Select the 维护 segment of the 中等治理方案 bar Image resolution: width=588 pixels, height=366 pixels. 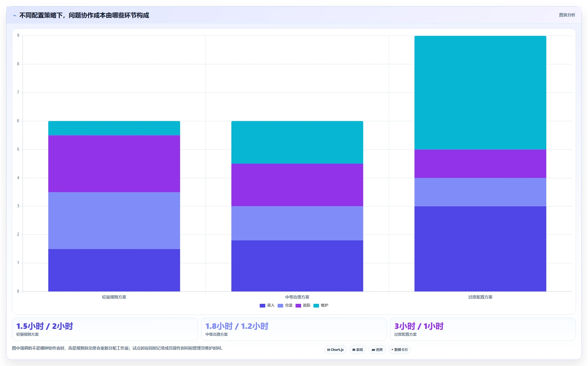coord(297,142)
